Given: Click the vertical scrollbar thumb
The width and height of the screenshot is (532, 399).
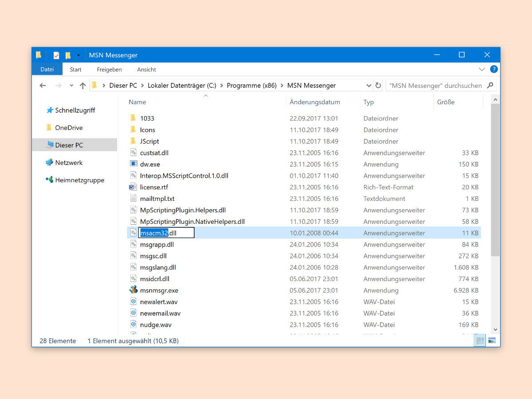Looking at the screenshot, I should click(x=495, y=180).
